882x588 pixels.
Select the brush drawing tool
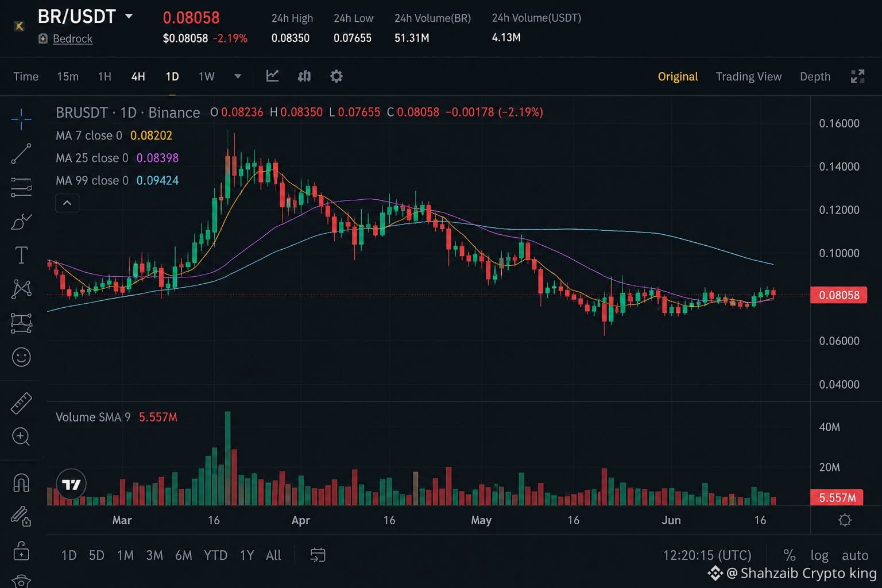coord(21,221)
